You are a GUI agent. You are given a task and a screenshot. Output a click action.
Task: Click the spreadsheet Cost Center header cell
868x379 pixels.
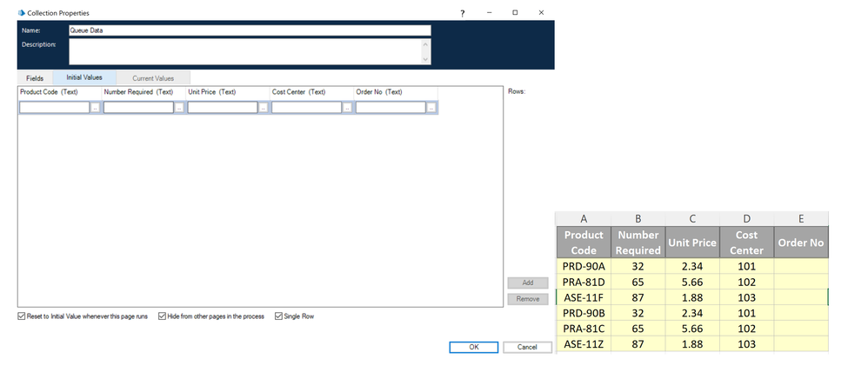[x=747, y=243]
